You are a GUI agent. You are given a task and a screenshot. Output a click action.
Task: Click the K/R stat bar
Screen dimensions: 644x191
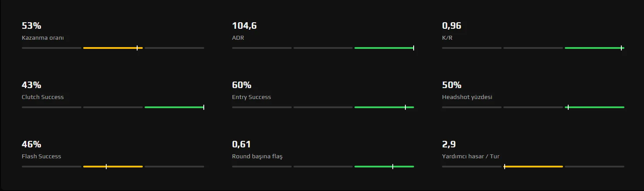[533, 48]
